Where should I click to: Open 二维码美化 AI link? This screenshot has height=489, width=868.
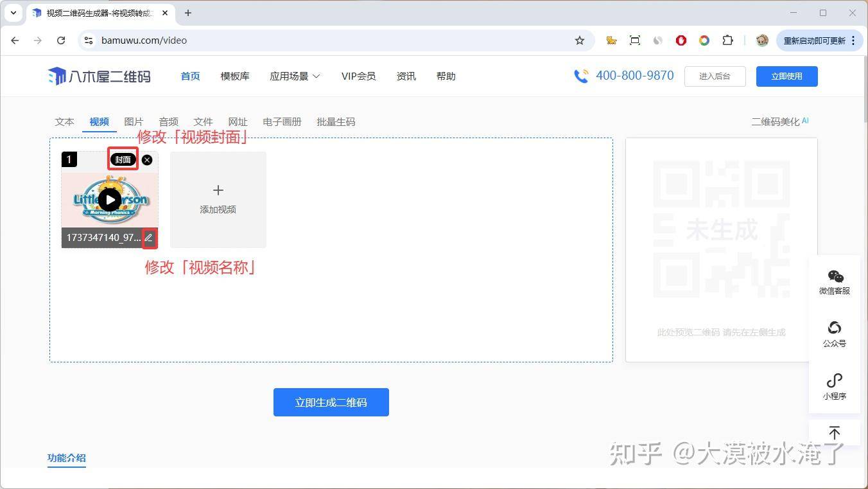(780, 121)
